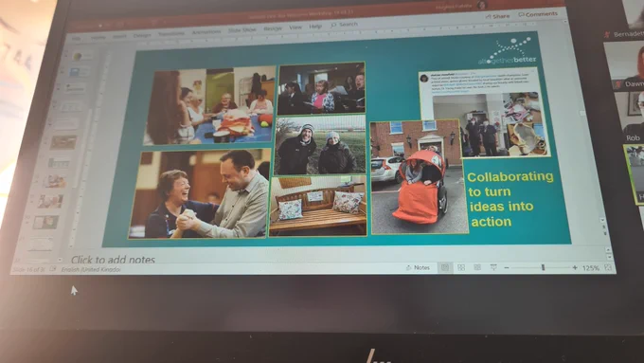Click the 'Click to add notes' field

pyautogui.click(x=113, y=260)
